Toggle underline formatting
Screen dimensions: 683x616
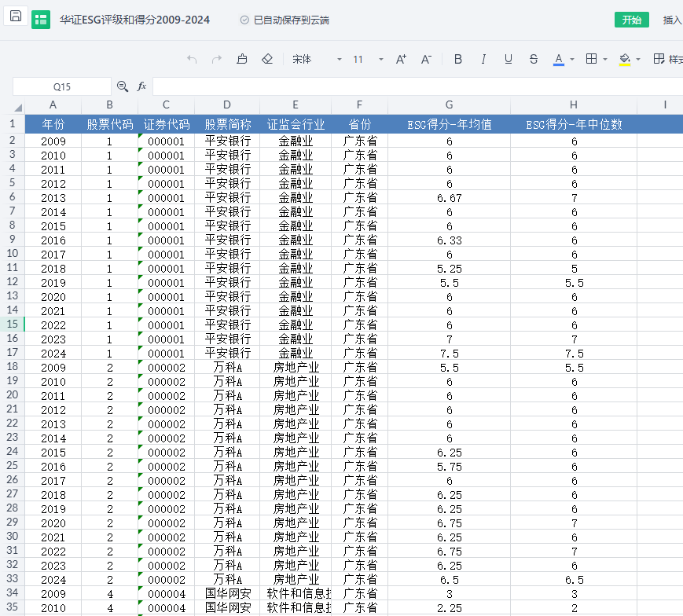(x=509, y=59)
